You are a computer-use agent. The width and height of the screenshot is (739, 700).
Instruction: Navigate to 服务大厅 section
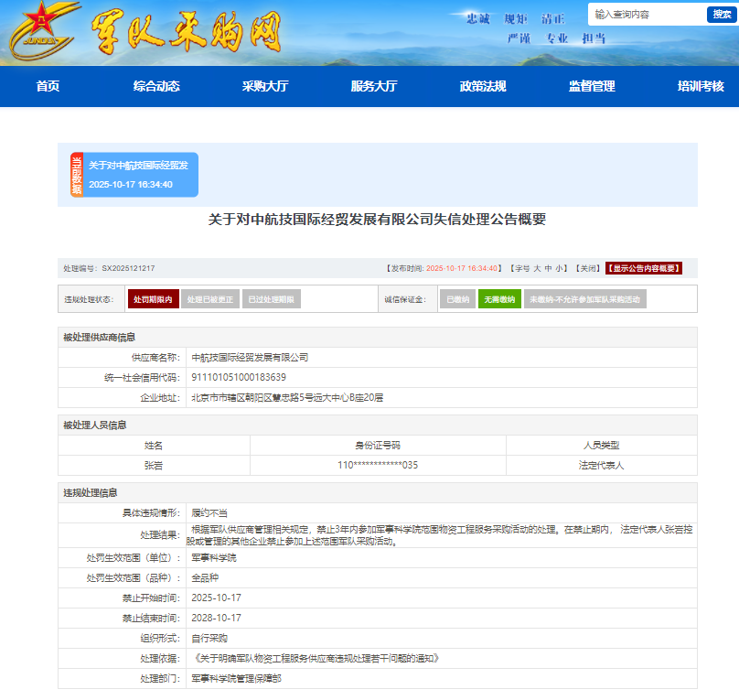pyautogui.click(x=374, y=86)
